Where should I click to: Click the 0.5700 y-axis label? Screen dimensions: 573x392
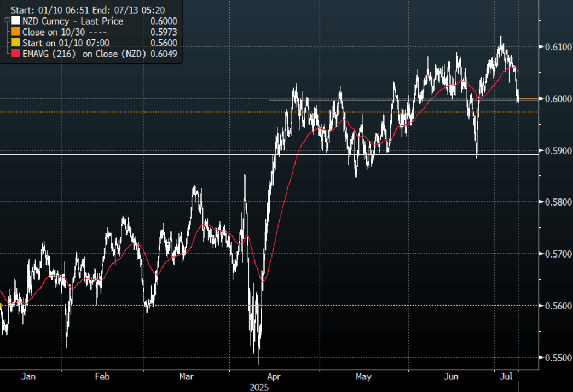[x=558, y=254]
